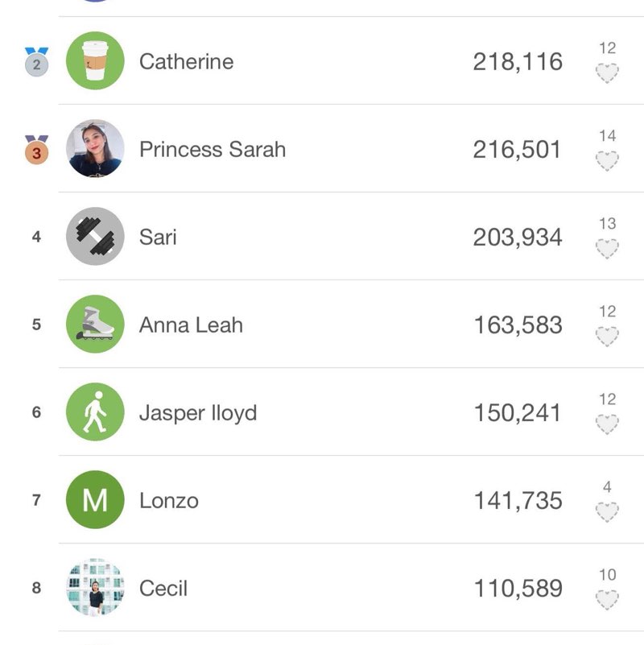The image size is (644, 645).
Task: Toggle heart on Anna Leah's row
Action: tap(607, 337)
